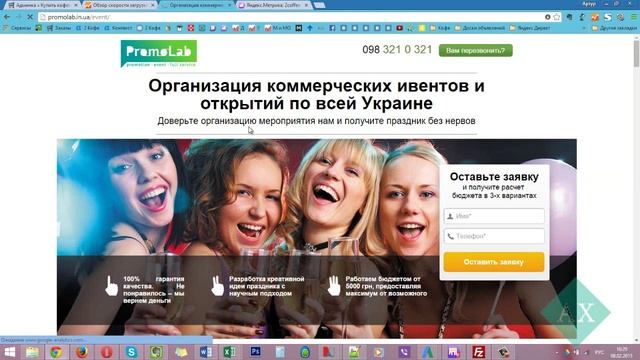
Task: Open the 'Доски объявлений' bookmarks folder
Action: pyautogui.click(x=480, y=28)
